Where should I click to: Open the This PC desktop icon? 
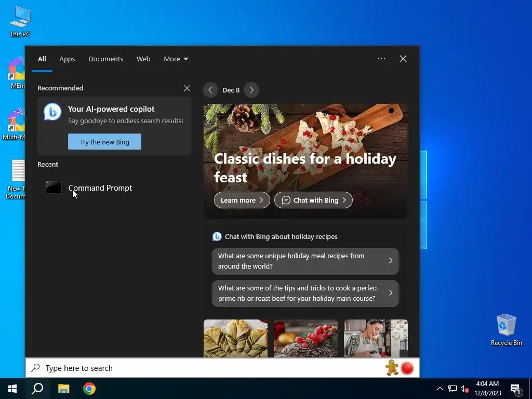point(20,21)
